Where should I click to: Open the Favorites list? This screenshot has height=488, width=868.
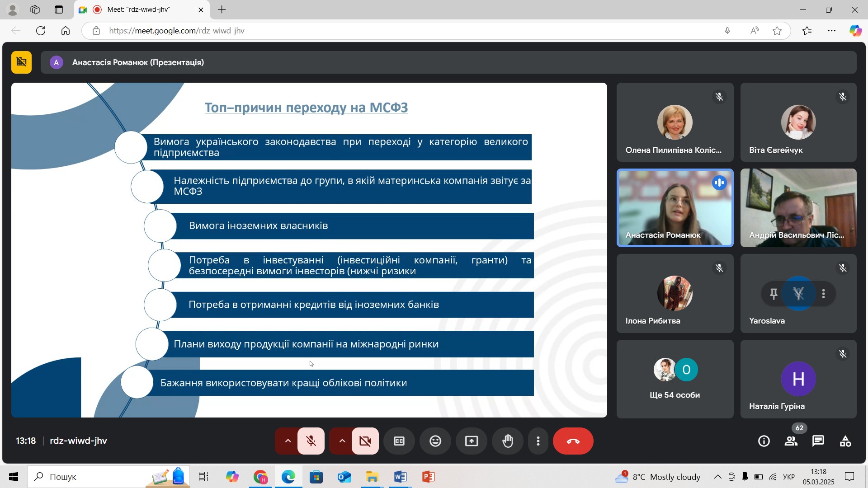point(807,31)
